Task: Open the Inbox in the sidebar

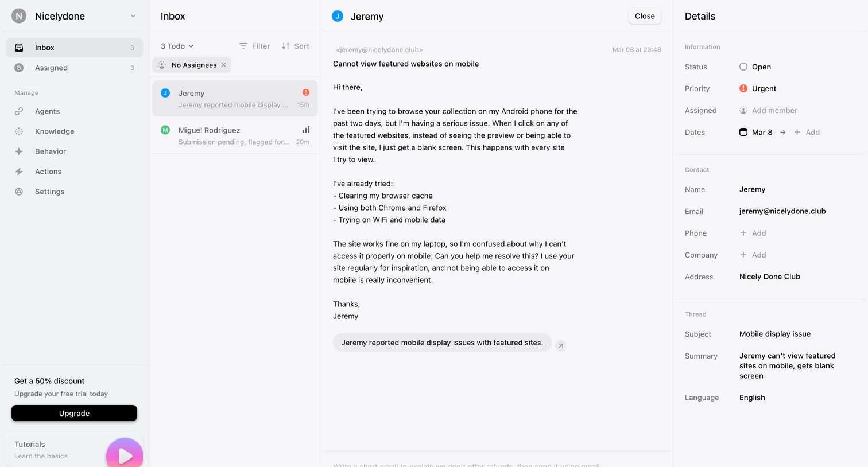Action: pyautogui.click(x=74, y=48)
